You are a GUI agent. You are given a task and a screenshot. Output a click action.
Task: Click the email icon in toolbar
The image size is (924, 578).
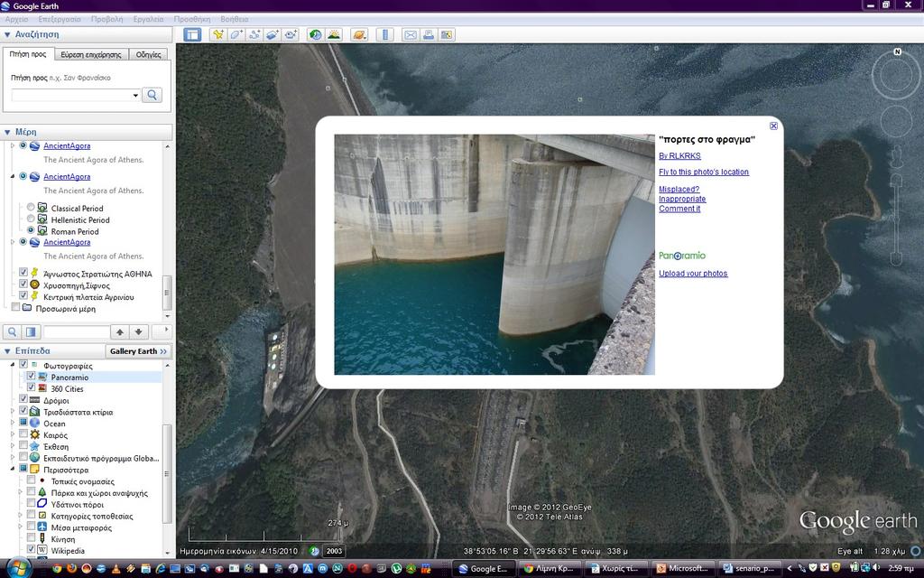(411, 35)
